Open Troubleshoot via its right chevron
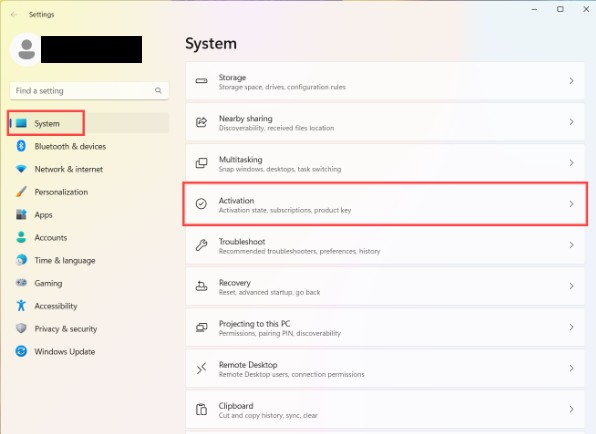The height and width of the screenshot is (434, 596). click(571, 245)
